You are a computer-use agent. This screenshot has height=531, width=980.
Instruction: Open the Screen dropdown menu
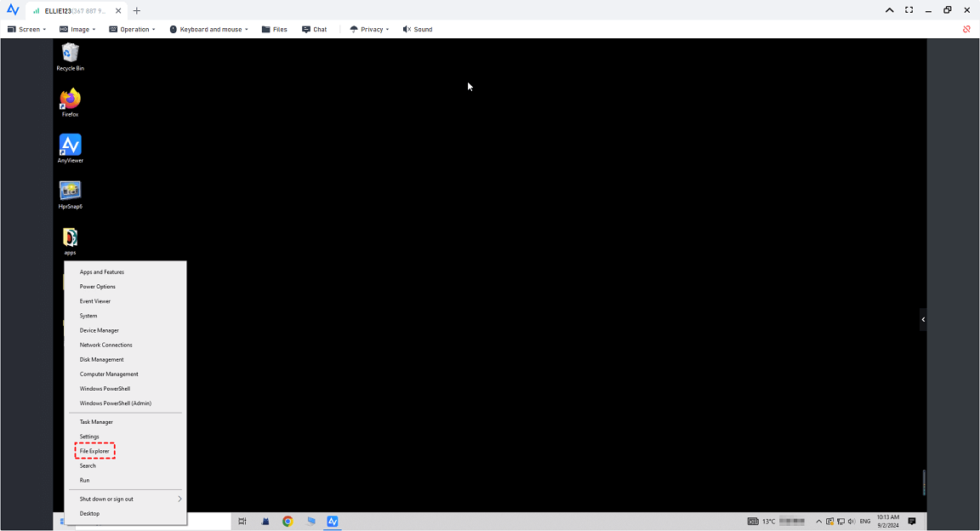pos(27,30)
